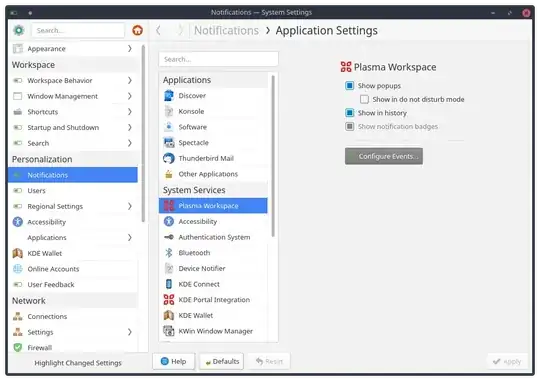This screenshot has width=540, height=381.
Task: Click the Other Applications icon
Action: [x=169, y=174]
